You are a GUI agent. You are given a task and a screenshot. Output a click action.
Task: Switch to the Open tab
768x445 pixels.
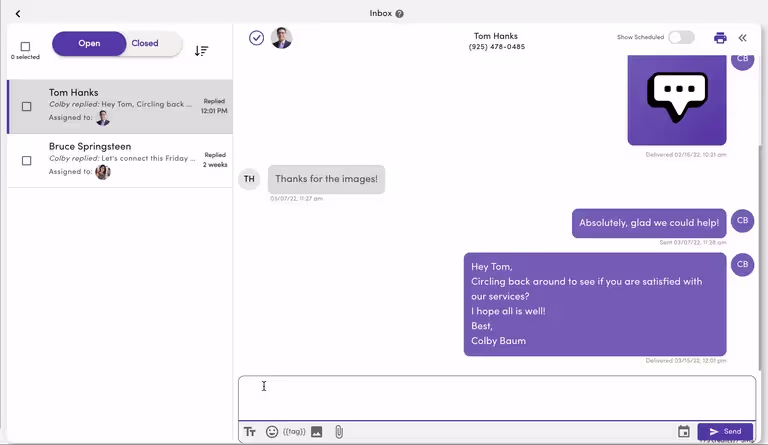pyautogui.click(x=89, y=44)
